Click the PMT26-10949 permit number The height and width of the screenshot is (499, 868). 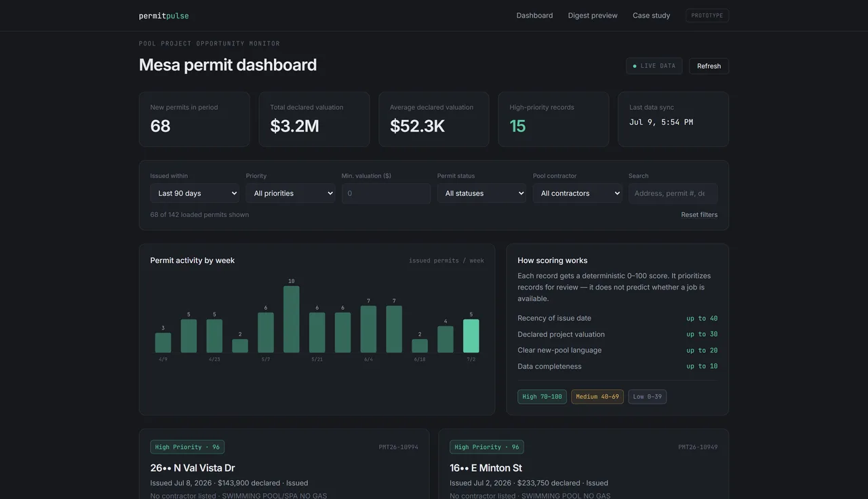pos(698,447)
